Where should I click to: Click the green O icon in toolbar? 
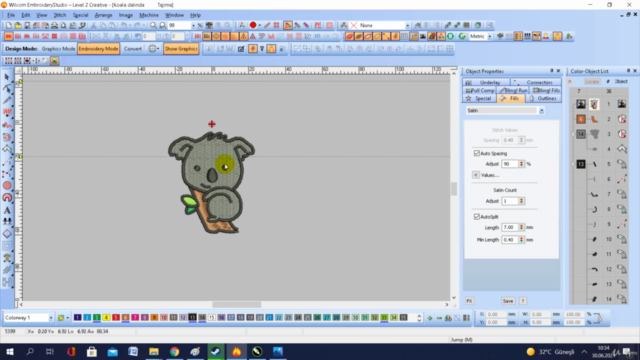(451, 36)
